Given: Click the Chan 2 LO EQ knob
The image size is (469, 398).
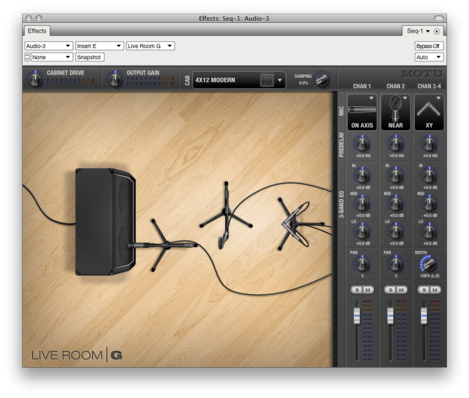Looking at the screenshot, I should tap(396, 232).
